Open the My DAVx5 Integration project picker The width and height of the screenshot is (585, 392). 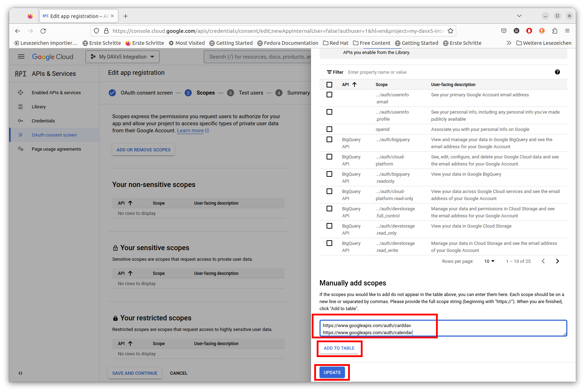click(123, 57)
